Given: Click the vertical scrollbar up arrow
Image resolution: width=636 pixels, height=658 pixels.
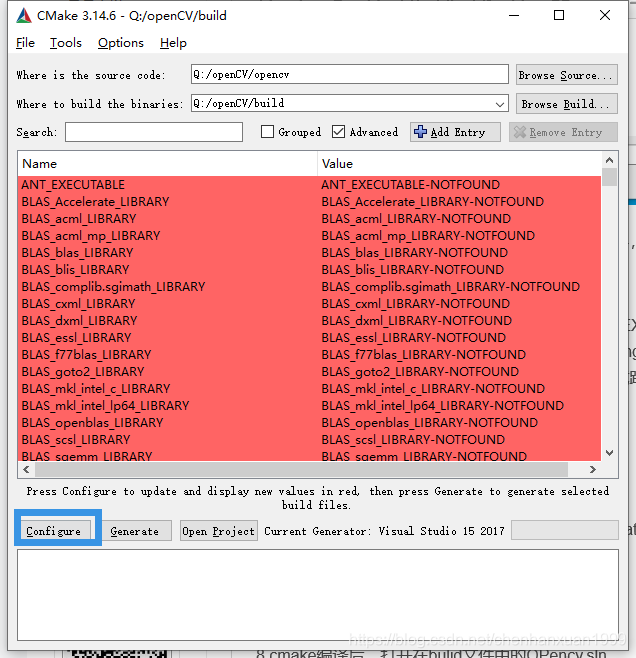Looking at the screenshot, I should [x=610, y=160].
